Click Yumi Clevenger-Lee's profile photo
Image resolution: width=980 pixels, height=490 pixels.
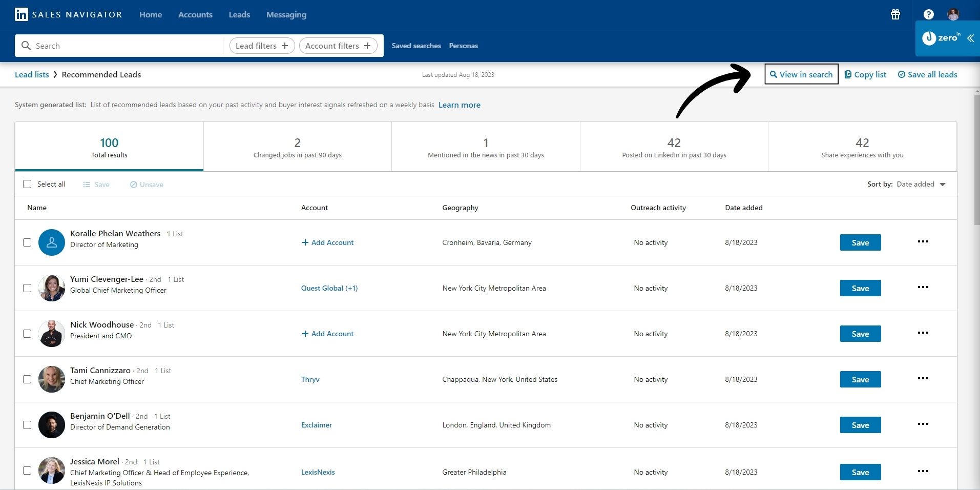[x=52, y=288]
